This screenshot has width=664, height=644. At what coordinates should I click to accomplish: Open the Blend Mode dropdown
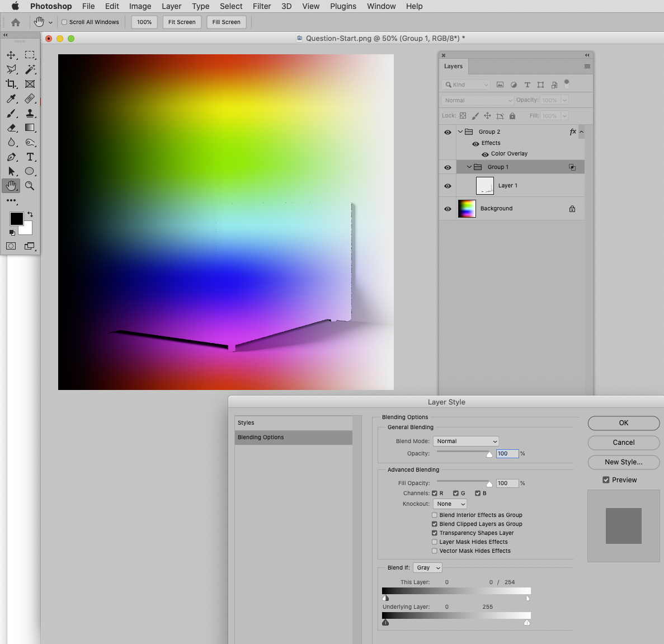(466, 441)
